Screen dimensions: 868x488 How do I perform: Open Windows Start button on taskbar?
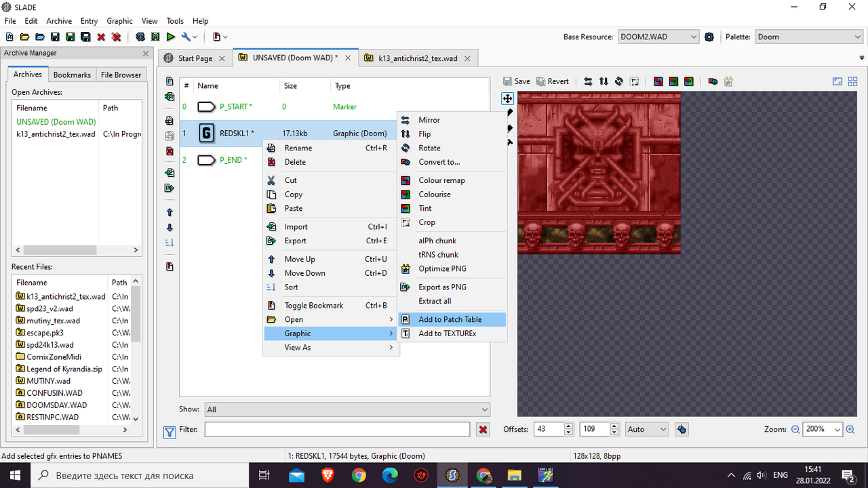(x=16, y=475)
